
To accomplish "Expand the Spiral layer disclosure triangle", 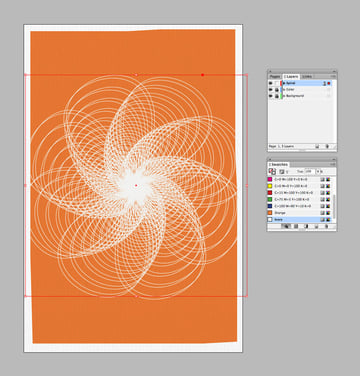I will [x=284, y=83].
